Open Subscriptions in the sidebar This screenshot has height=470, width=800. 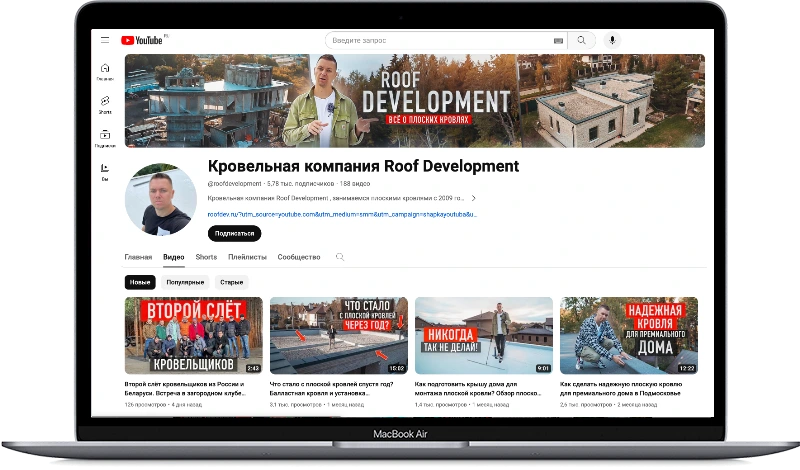pyautogui.click(x=105, y=138)
